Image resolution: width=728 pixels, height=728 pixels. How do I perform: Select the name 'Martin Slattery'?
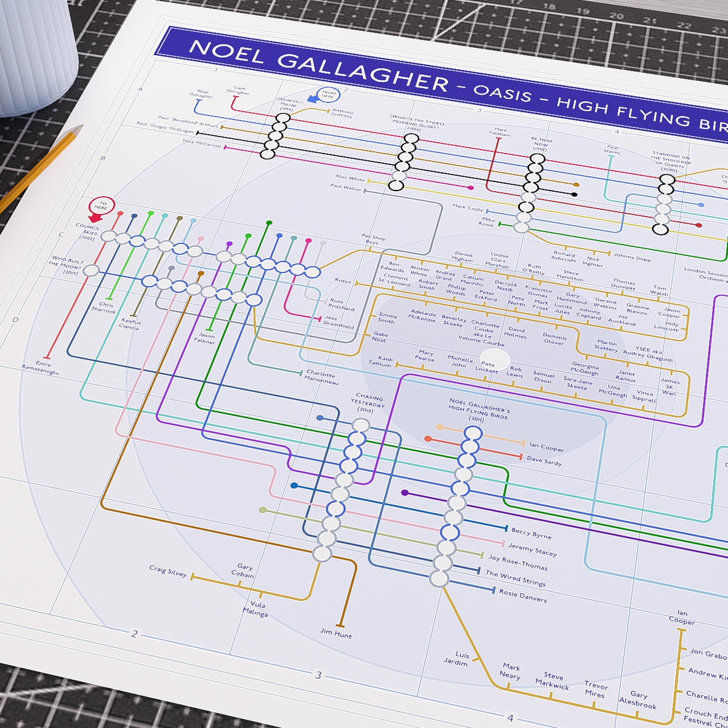(606, 346)
